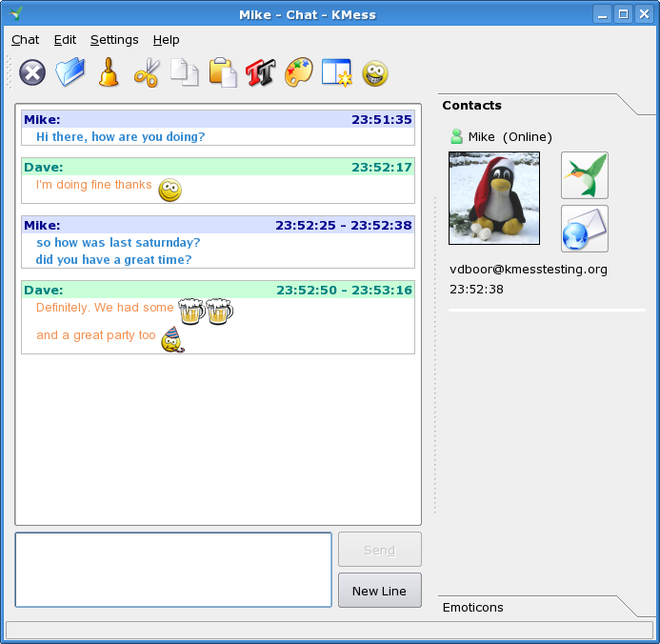Click the "Hi there, how are you doing?" message
The width and height of the screenshot is (660, 644).
(120, 137)
